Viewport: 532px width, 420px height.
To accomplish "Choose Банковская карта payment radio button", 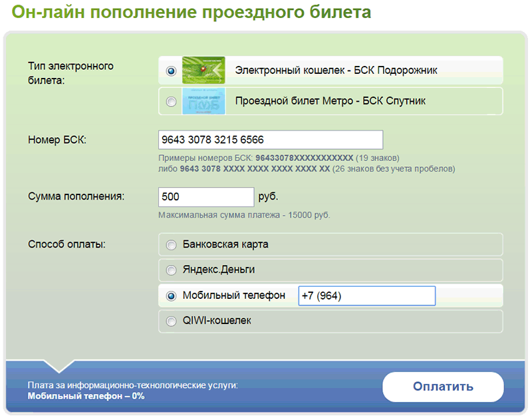I will point(172,245).
